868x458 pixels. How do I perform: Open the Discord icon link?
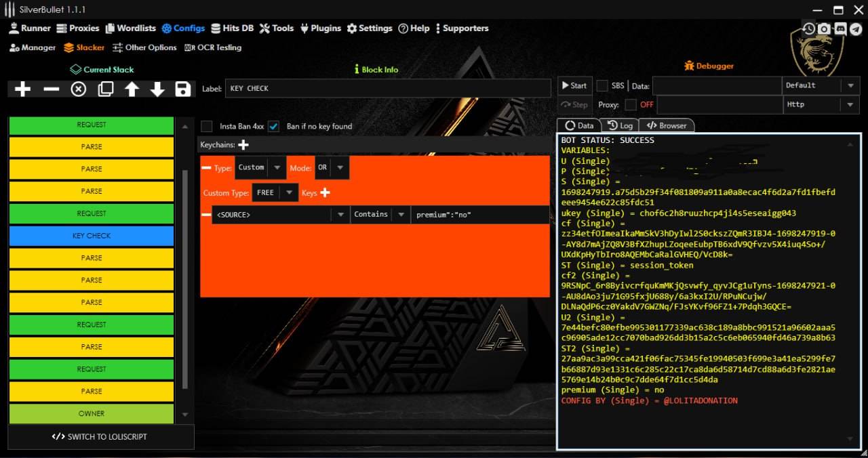(x=840, y=28)
